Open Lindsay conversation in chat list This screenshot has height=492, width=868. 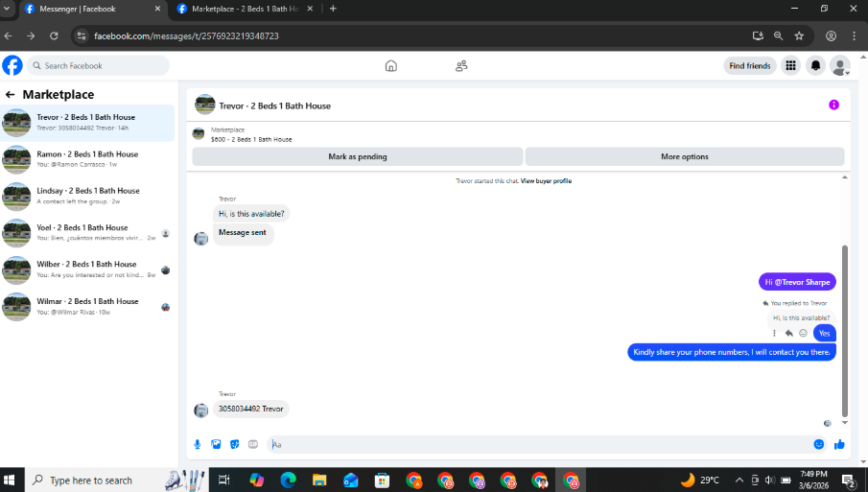pyautogui.click(x=87, y=196)
